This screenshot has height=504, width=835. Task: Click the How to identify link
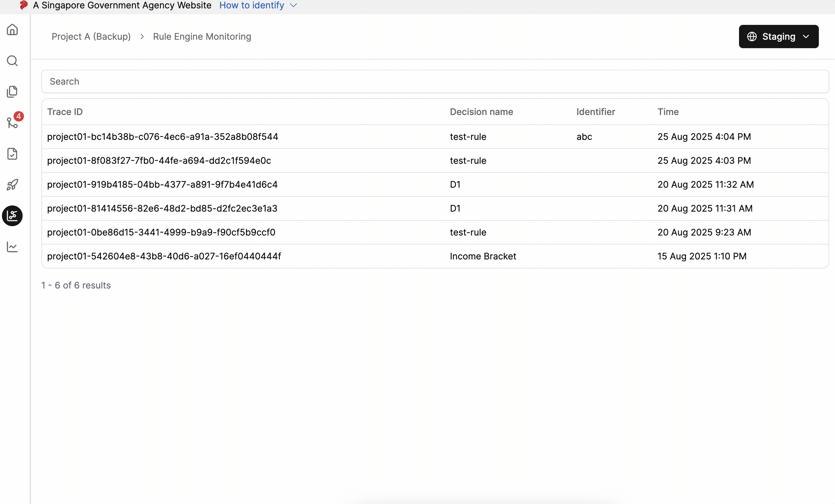(x=251, y=5)
